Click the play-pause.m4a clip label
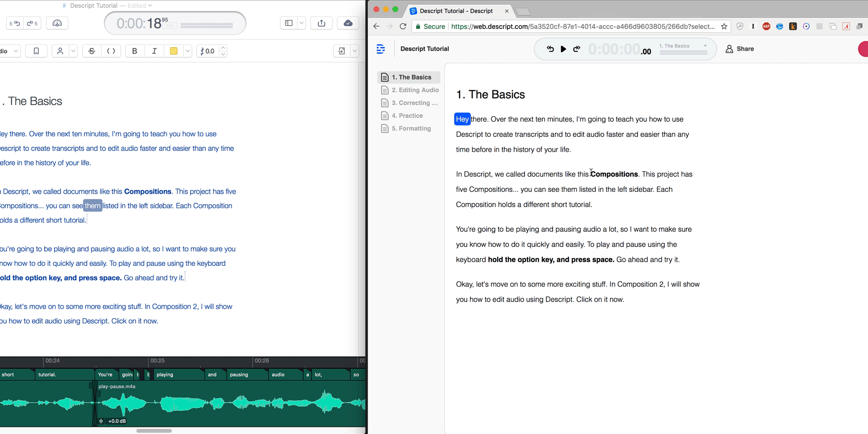The width and height of the screenshot is (868, 434). pos(117,387)
